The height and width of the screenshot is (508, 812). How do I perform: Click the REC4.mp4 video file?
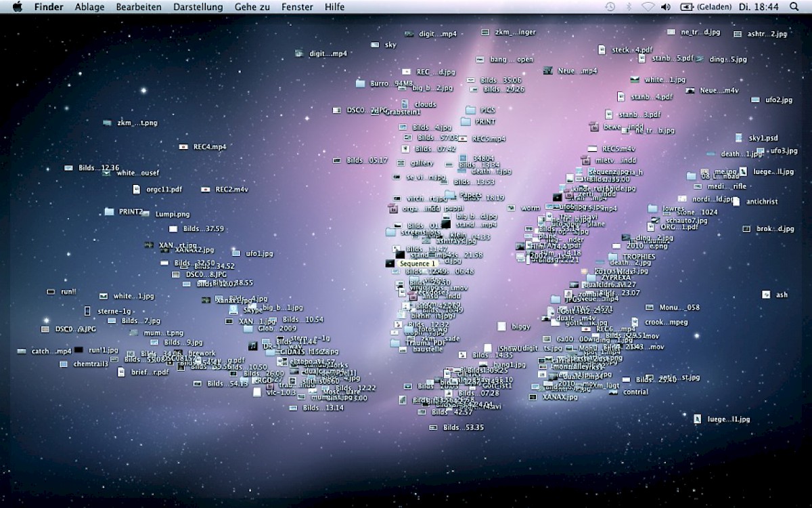183,146
